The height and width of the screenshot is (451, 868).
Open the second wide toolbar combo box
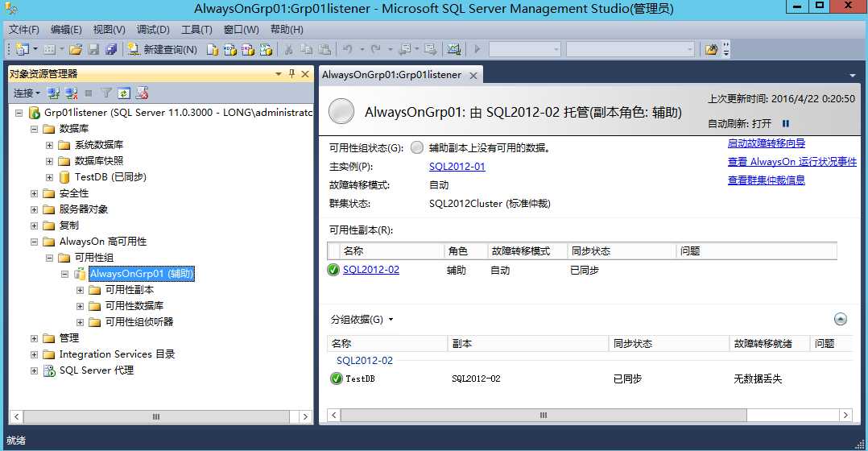pyautogui.click(x=630, y=49)
